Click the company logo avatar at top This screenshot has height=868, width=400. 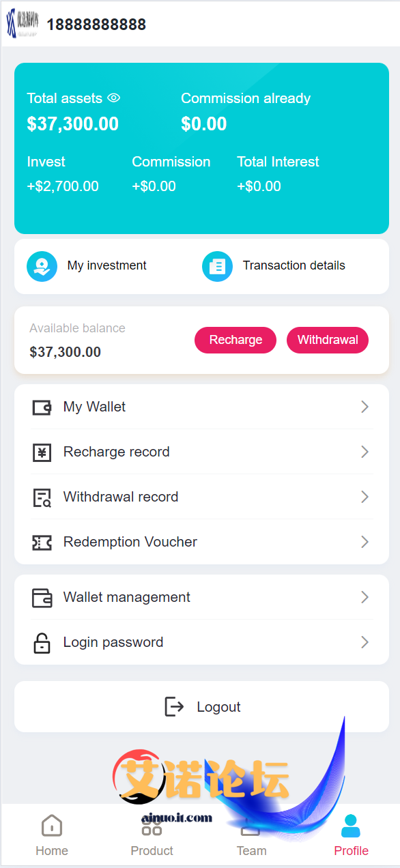23,25
